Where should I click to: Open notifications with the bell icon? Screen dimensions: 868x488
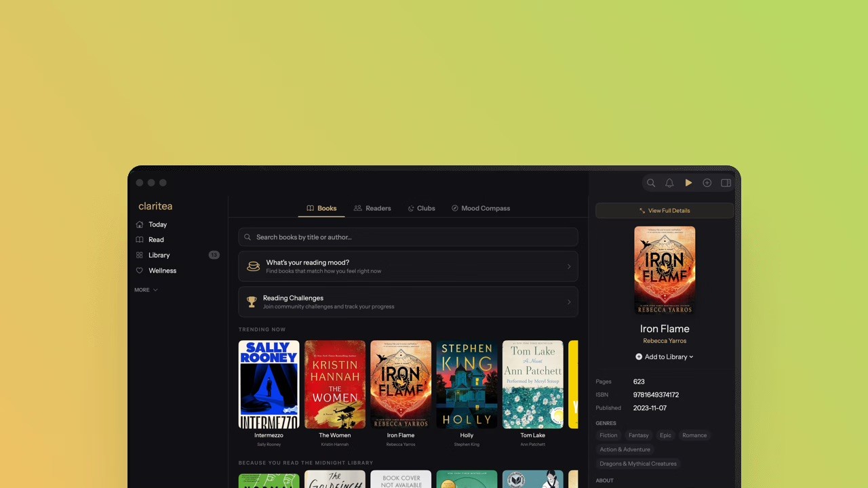point(669,183)
